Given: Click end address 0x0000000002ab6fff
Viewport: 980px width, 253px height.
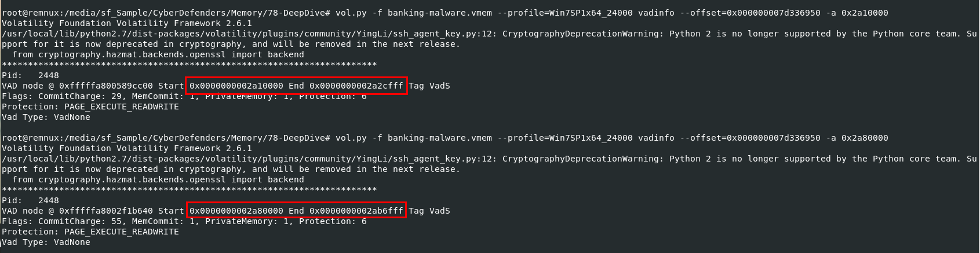Looking at the screenshot, I should pos(356,211).
